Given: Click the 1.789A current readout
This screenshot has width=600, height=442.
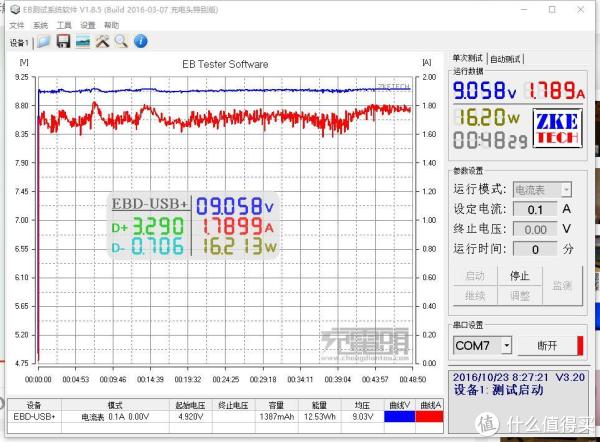Looking at the screenshot, I should point(554,91).
